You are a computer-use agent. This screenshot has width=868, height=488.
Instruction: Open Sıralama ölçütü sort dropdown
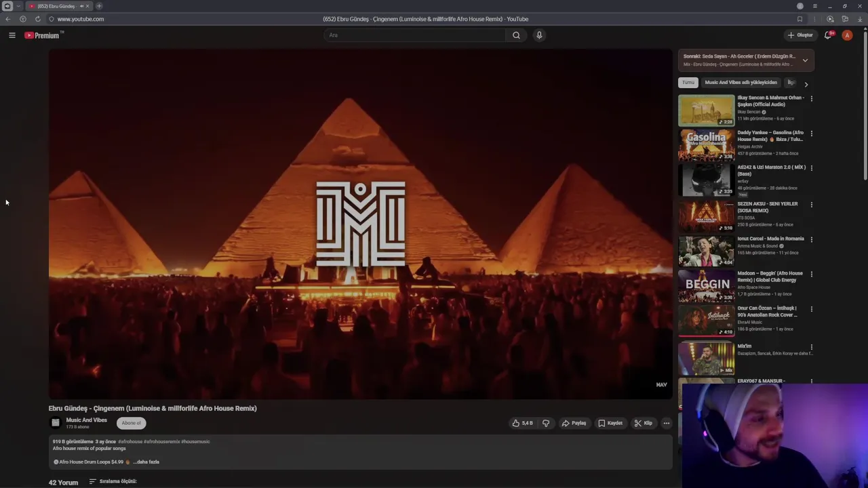pos(113,481)
